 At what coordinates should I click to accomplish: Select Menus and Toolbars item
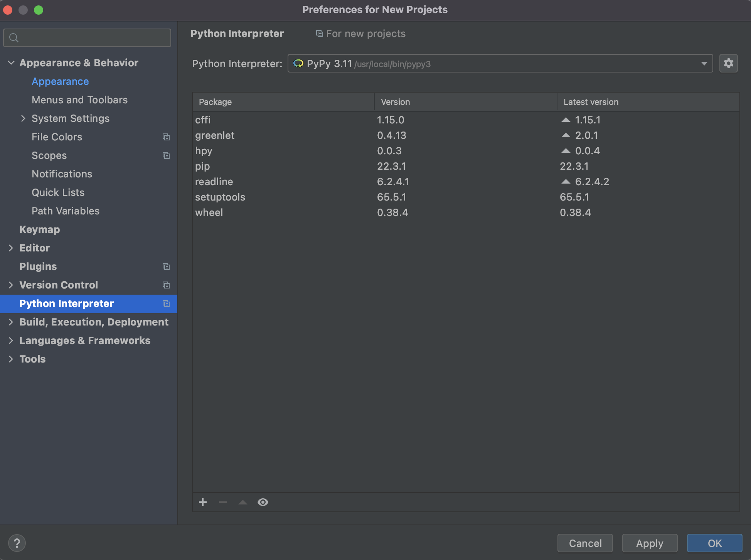[x=79, y=100]
